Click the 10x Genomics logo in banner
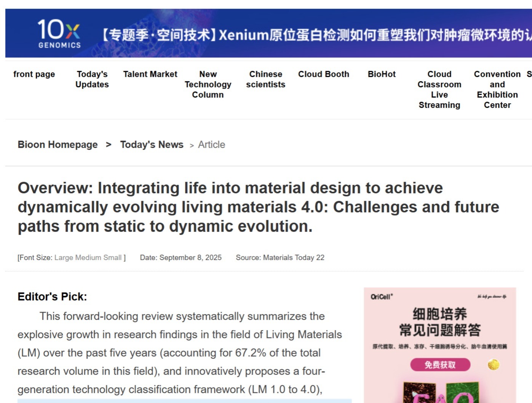This screenshot has height=403, width=532. pos(59,34)
